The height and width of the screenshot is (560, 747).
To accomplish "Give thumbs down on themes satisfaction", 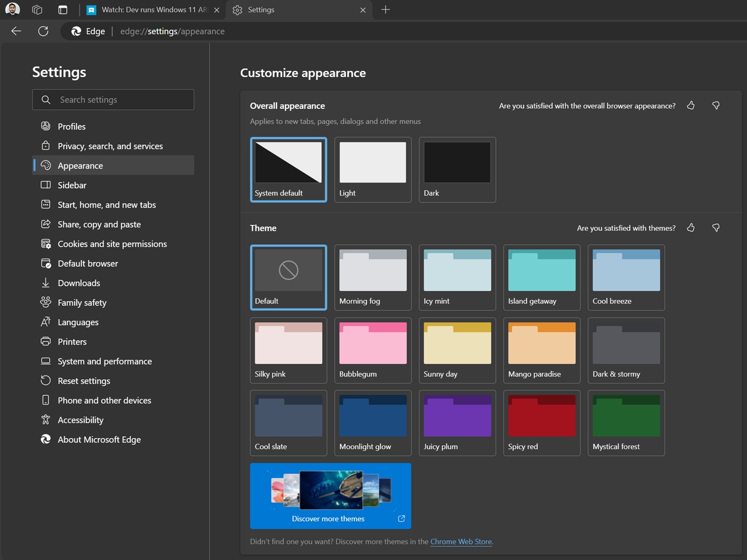I will 716,228.
